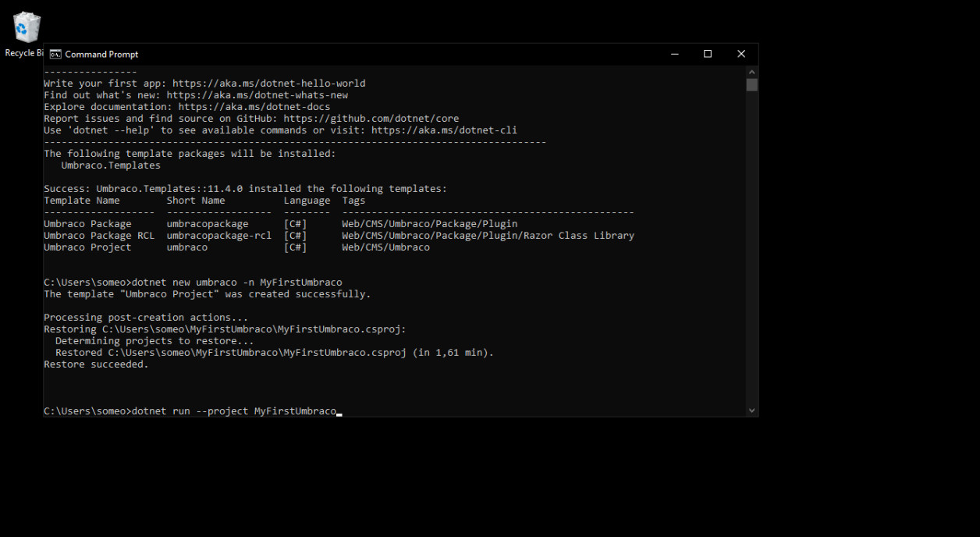Click the scrollbar up arrow
Image resolution: width=980 pixels, height=537 pixels.
(x=751, y=71)
